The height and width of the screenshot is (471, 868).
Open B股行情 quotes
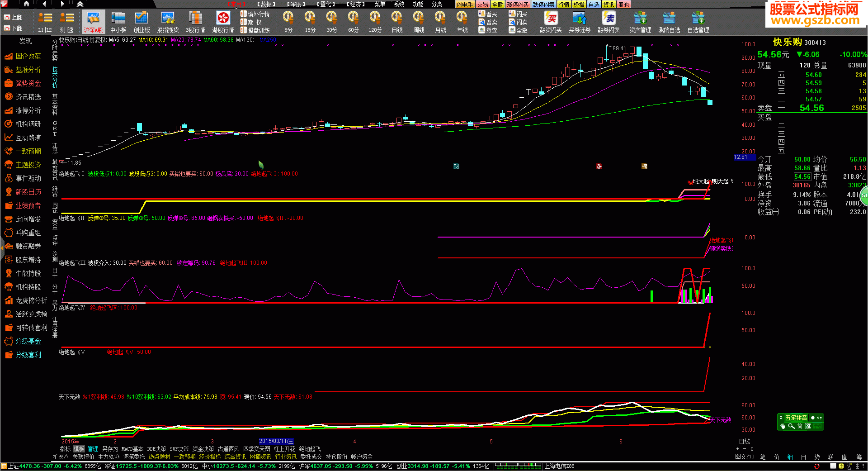pyautogui.click(x=195, y=22)
